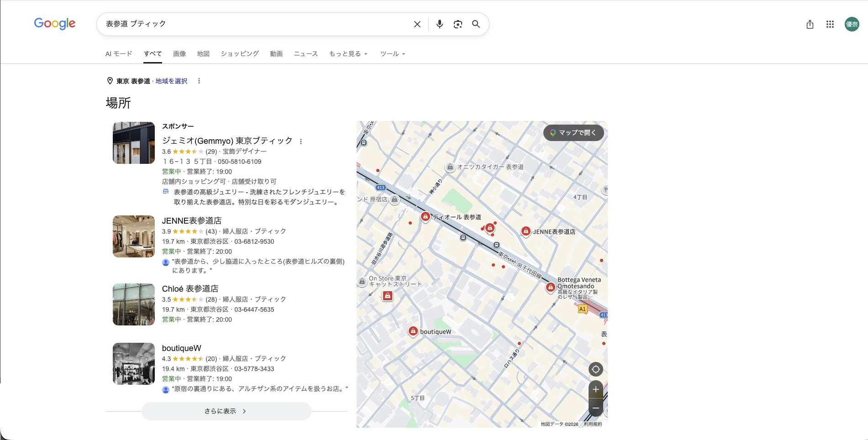Image resolution: width=868 pixels, height=440 pixels.
Task: Click the 利用規約 link on the map
Action: pos(593,424)
